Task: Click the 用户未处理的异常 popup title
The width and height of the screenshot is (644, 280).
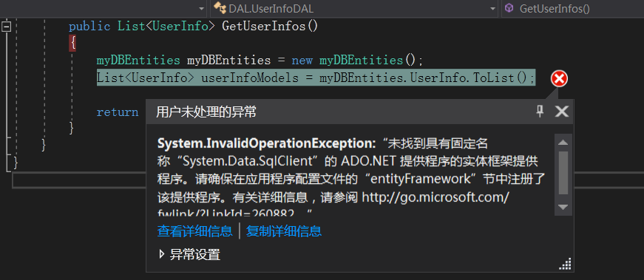Action: (x=206, y=112)
